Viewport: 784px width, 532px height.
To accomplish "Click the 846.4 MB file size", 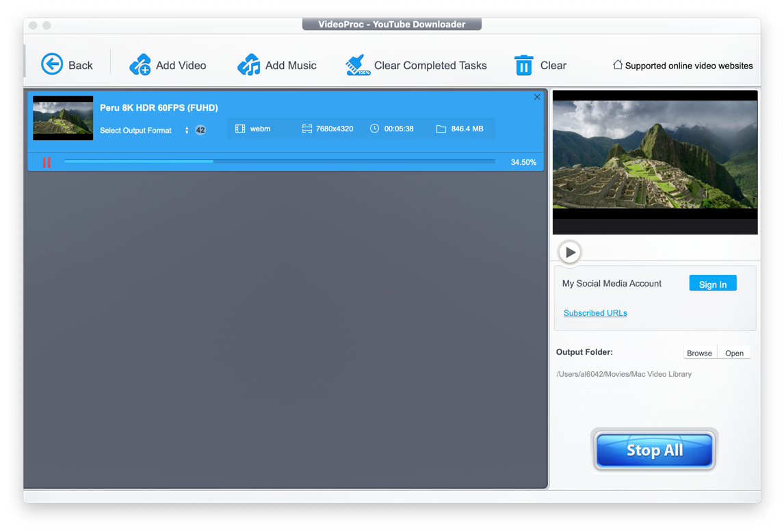I will click(467, 129).
